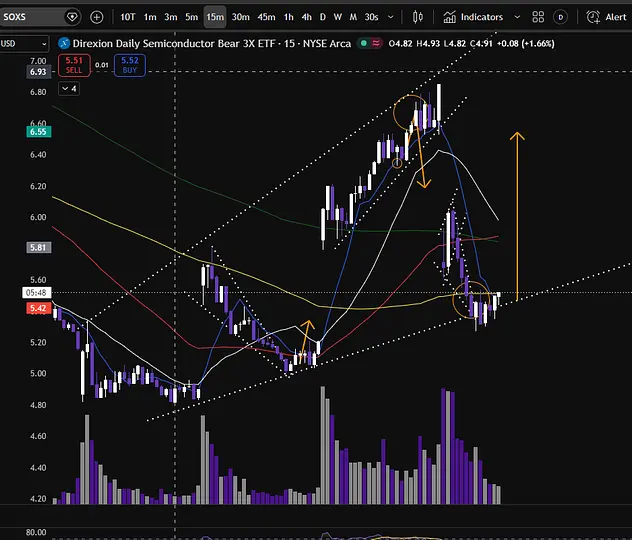Select the active 15m timeframe
The width and height of the screenshot is (632, 540).
point(215,17)
